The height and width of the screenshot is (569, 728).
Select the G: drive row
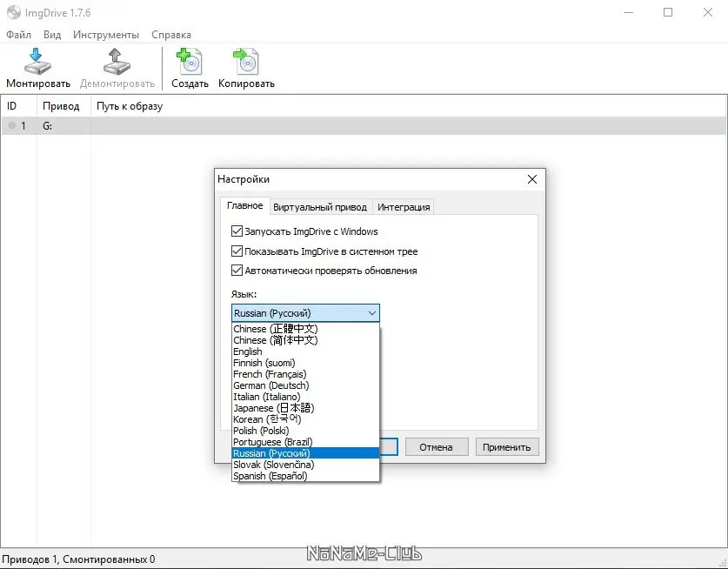click(x=364, y=125)
